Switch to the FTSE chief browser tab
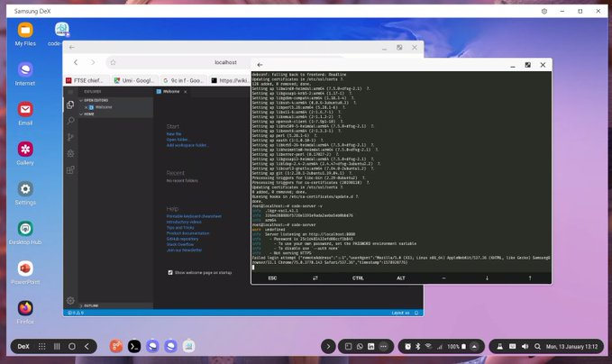This screenshot has height=364, width=612. [85, 80]
